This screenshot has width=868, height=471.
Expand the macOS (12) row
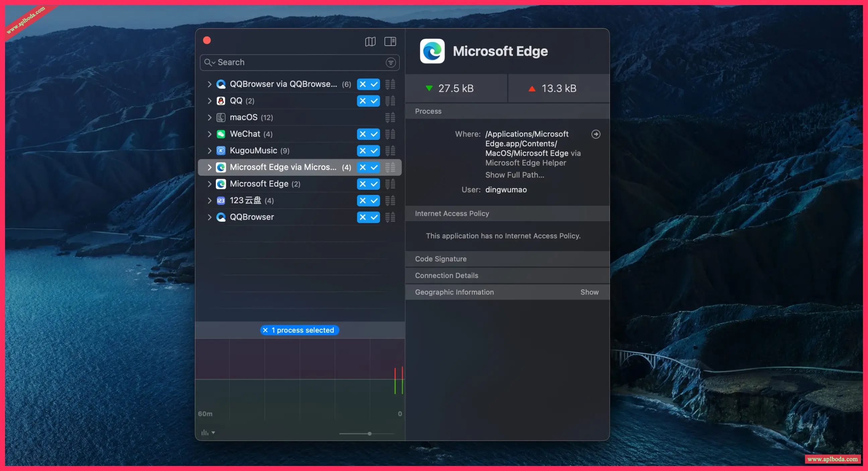point(209,117)
